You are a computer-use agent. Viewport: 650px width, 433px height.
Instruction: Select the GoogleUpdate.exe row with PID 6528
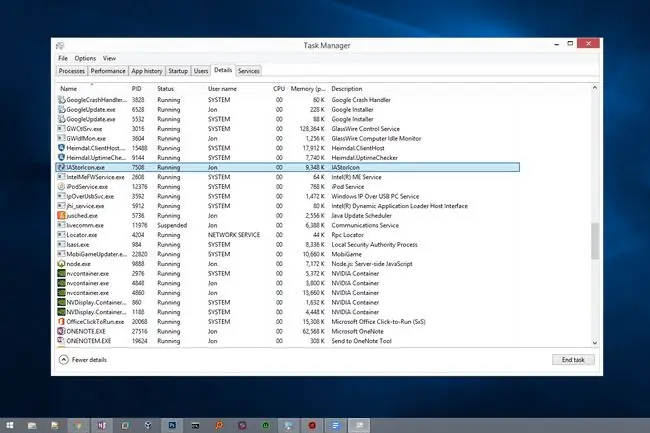tap(288, 109)
